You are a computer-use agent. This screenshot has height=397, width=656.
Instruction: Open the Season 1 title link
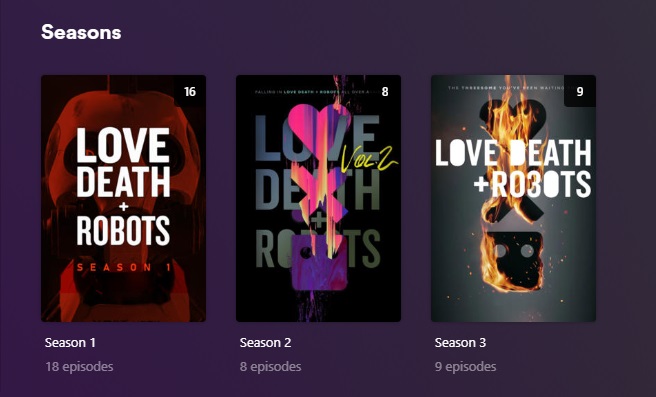pyautogui.click(x=70, y=343)
